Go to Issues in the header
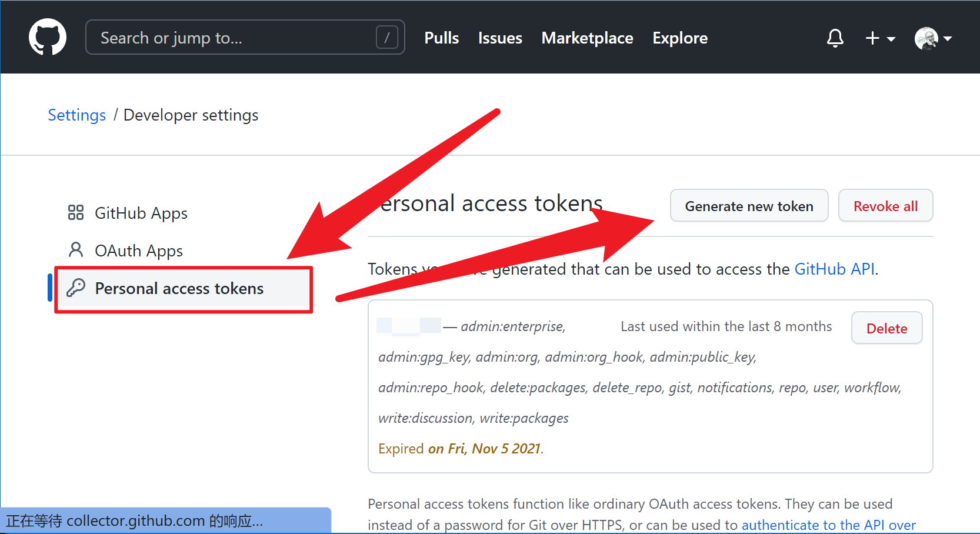 (500, 38)
